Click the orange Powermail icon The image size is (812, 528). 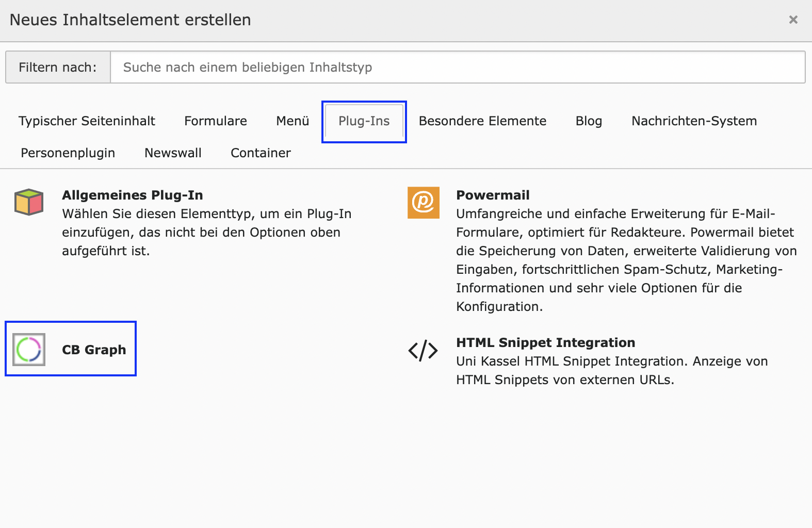coord(423,203)
